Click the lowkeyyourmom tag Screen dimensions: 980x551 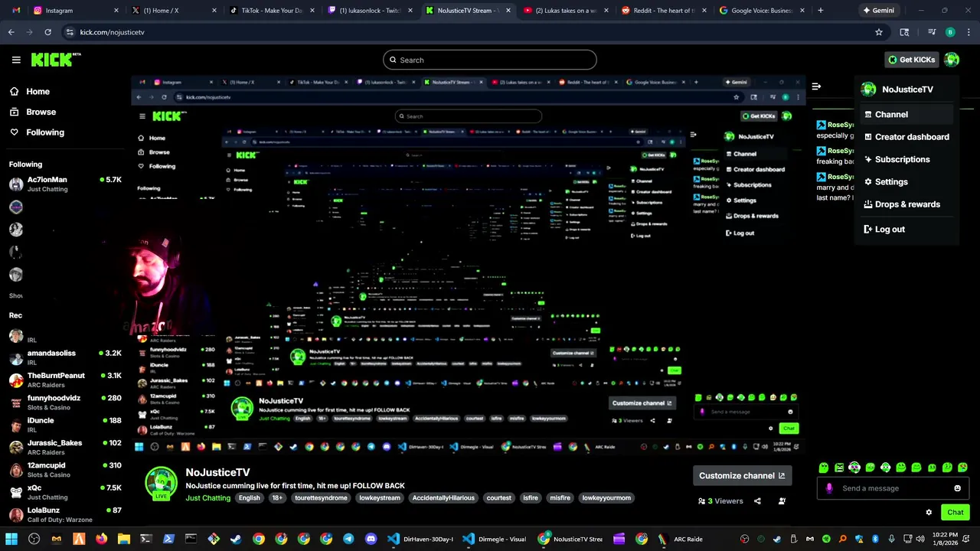[606, 497]
